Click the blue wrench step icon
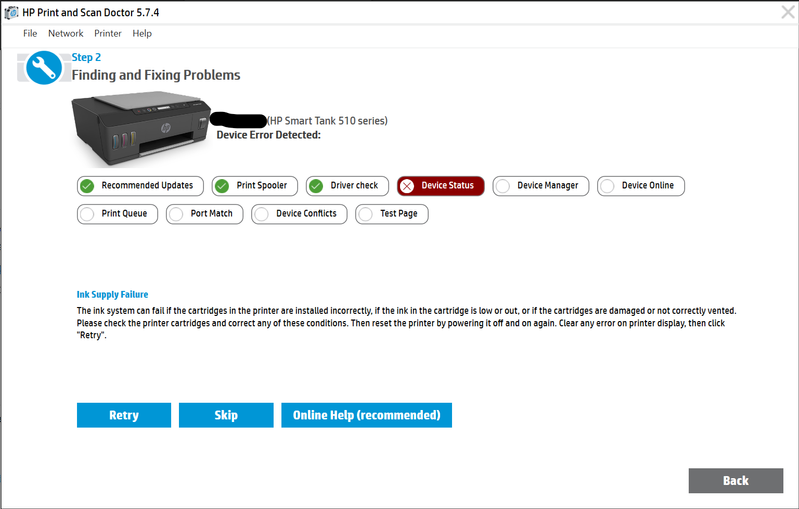Screen dimensions: 799x509 44,68
